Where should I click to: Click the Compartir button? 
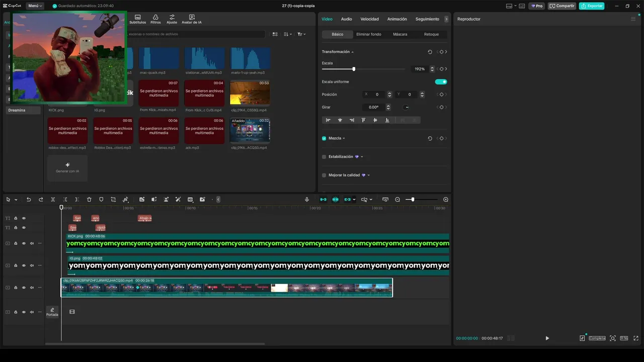tap(562, 6)
